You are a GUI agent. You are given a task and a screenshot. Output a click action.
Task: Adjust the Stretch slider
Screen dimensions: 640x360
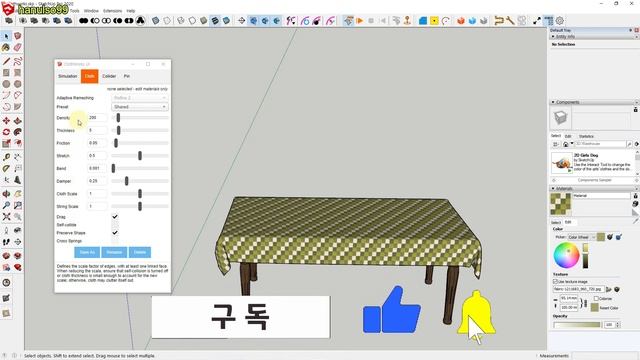(140, 156)
